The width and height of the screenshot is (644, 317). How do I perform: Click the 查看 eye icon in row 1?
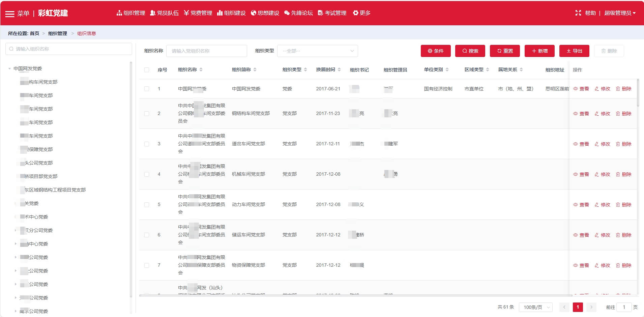[x=576, y=89]
